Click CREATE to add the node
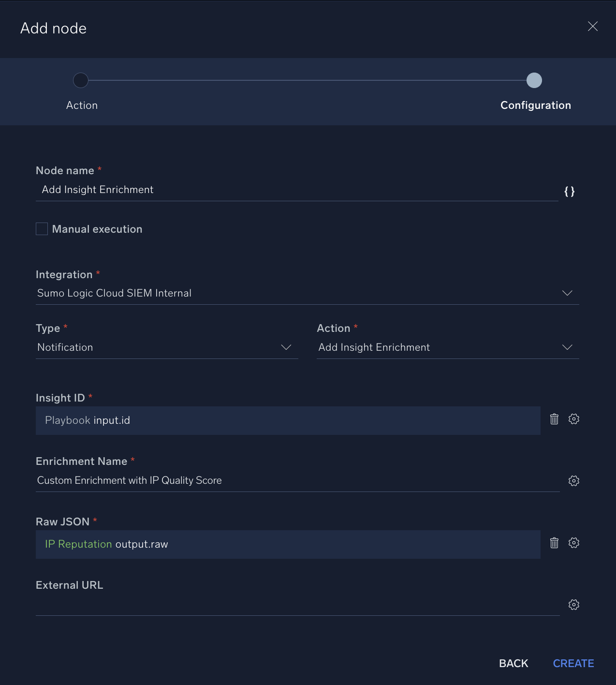Screen dimensions: 616x685 pos(573,663)
